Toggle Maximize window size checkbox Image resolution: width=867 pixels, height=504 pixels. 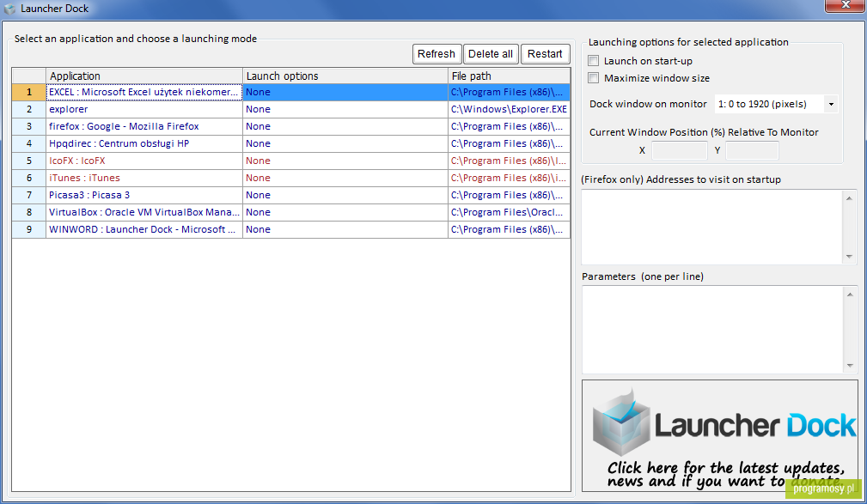593,78
